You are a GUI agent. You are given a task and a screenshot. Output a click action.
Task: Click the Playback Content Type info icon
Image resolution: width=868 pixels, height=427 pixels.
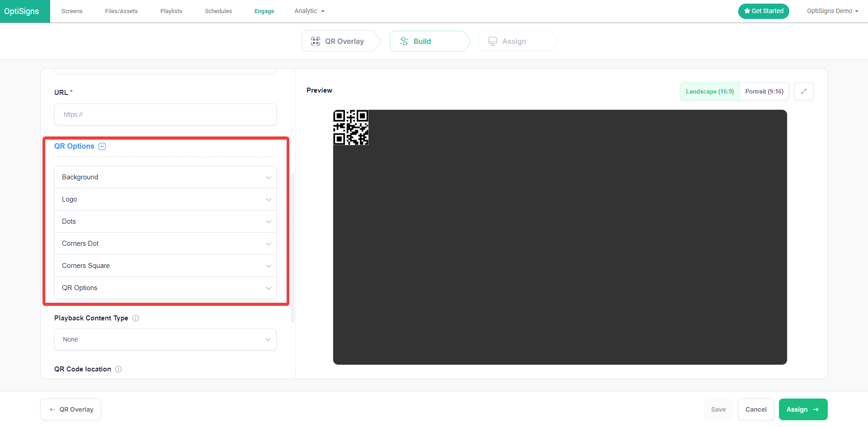coord(136,318)
